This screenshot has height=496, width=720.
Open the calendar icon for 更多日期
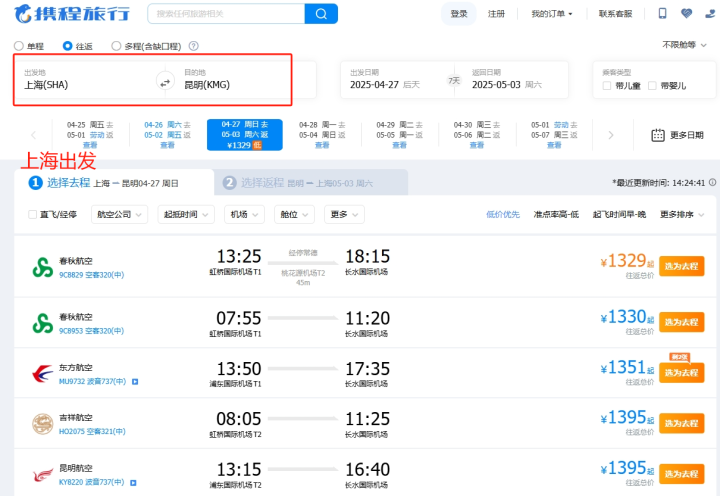click(658, 135)
